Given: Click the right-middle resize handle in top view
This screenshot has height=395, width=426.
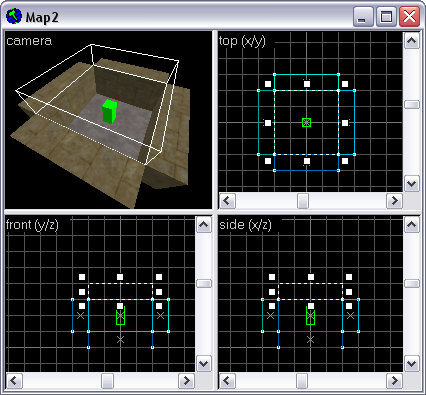Looking at the screenshot, I should 345,123.
